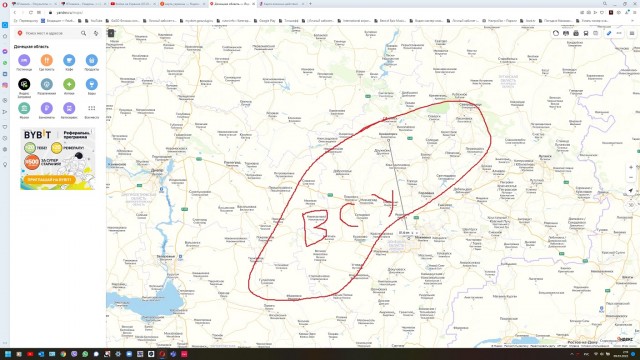
Task: Open WhatsApp from the taskbar
Action: click(x=85, y=354)
